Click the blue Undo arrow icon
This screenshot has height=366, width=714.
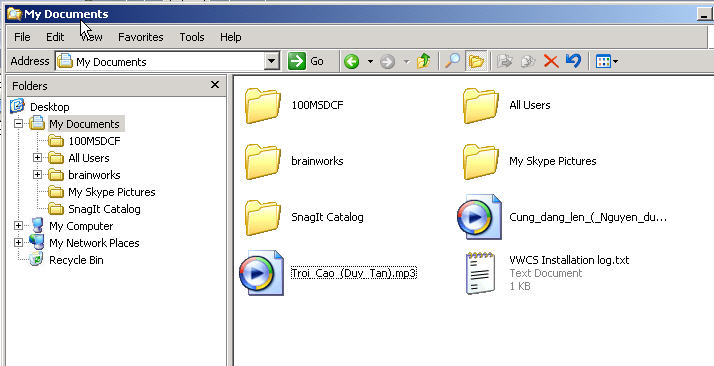[573, 61]
